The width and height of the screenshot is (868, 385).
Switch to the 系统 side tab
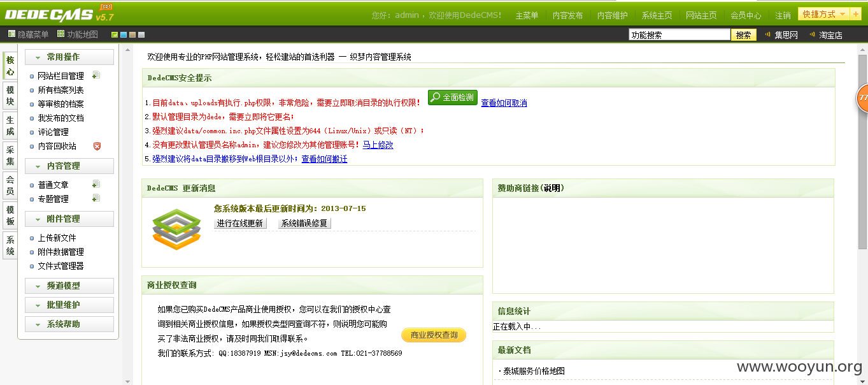pos(10,245)
